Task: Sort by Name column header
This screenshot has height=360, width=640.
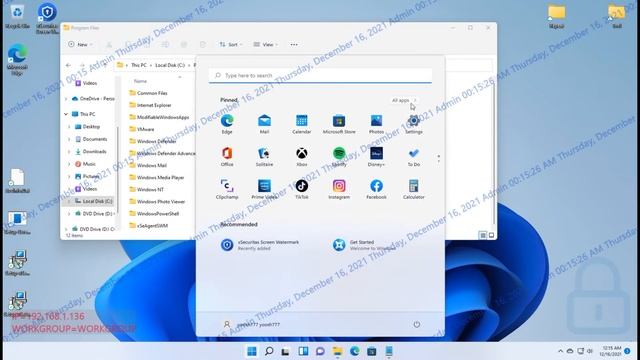Action: 140,81
